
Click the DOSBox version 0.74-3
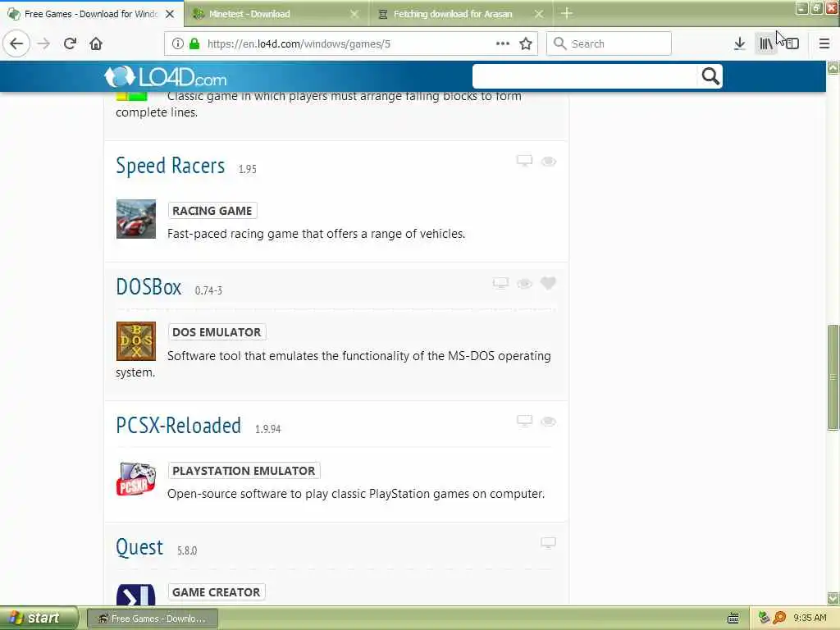tap(208, 291)
